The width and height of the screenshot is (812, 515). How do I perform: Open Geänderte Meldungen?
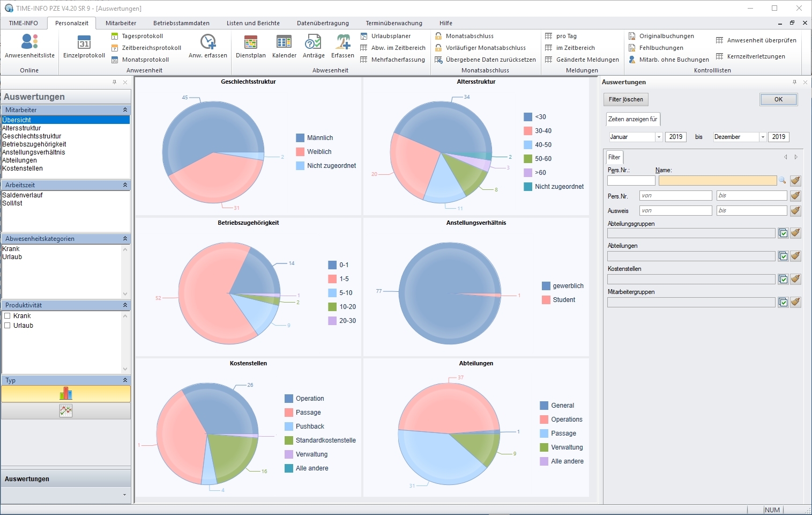[x=582, y=60]
